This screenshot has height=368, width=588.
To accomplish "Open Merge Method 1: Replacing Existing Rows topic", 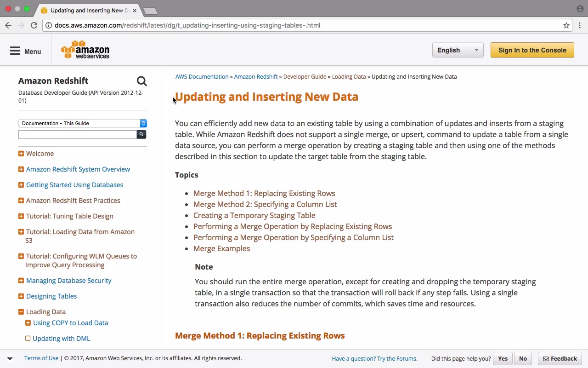I will click(264, 193).
